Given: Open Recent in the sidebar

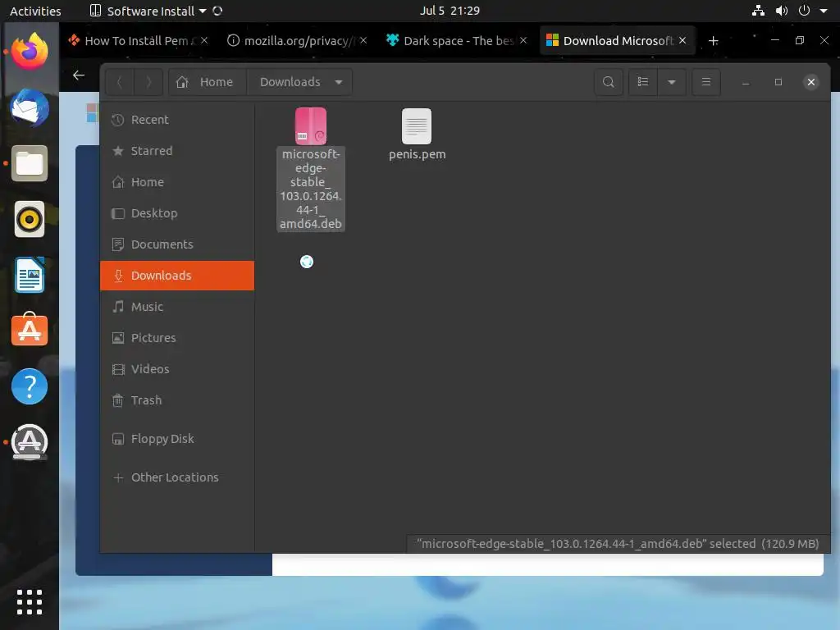Looking at the screenshot, I should [177, 120].
